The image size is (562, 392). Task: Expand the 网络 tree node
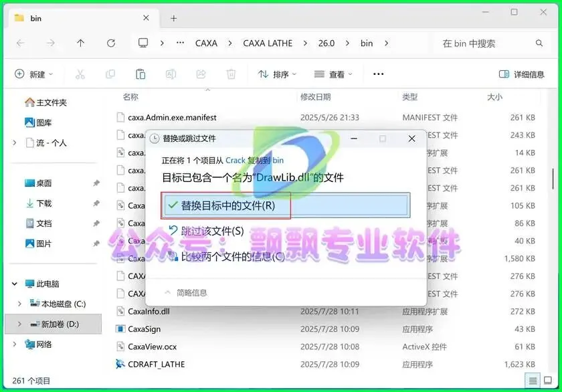point(14,344)
